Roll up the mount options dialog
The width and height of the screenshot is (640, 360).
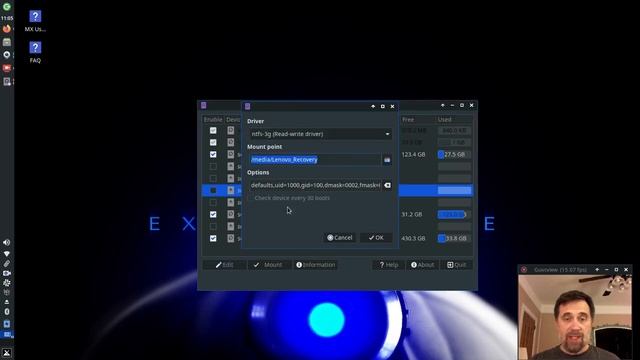click(x=373, y=107)
